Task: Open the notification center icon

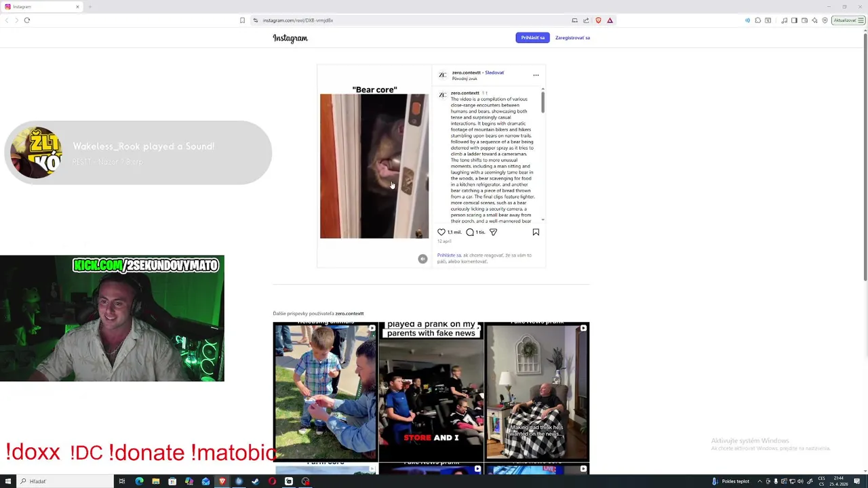Action: [x=856, y=481]
